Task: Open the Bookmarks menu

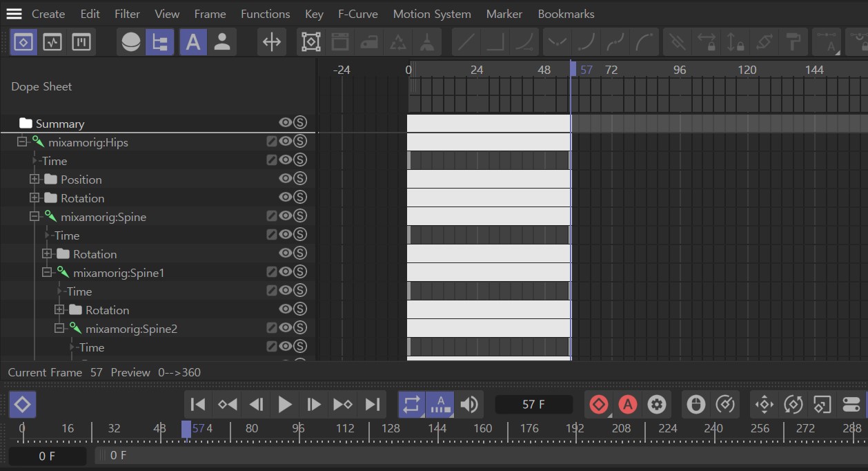Action: (566, 14)
